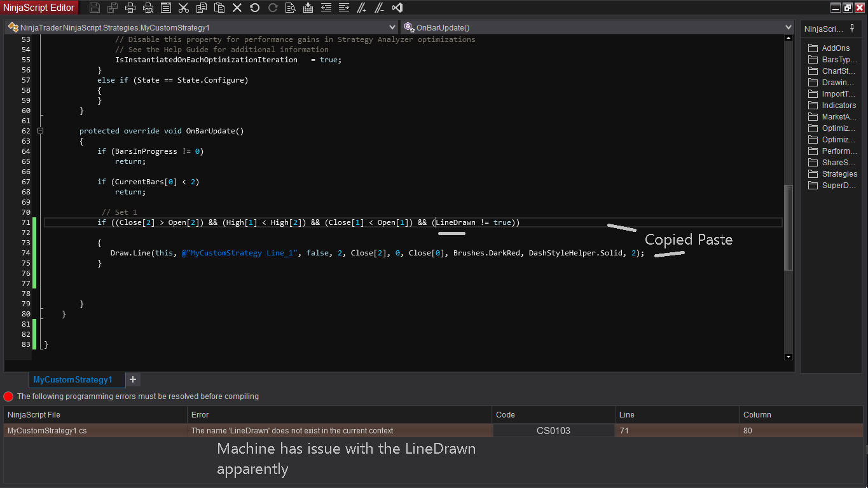The width and height of the screenshot is (868, 488).
Task: Collapse the OnBarUpdate method code block
Action: pyautogui.click(x=40, y=131)
